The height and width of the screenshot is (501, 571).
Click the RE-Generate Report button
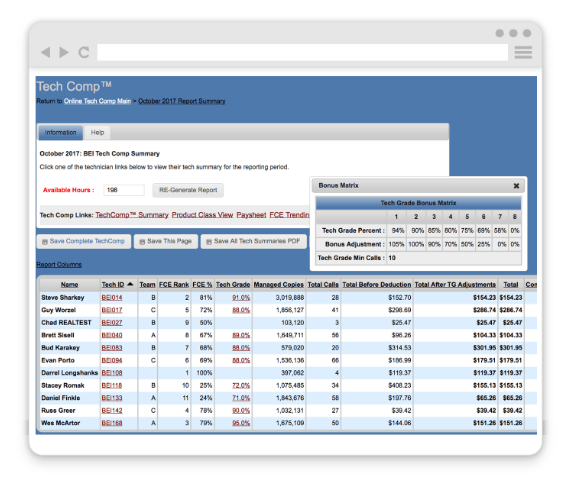pos(188,190)
